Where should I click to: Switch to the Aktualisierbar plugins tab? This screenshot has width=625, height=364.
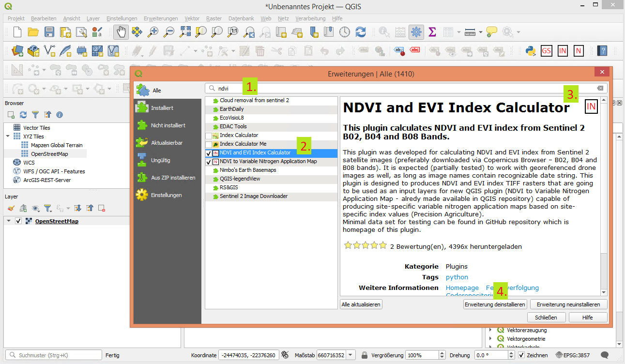tap(168, 143)
